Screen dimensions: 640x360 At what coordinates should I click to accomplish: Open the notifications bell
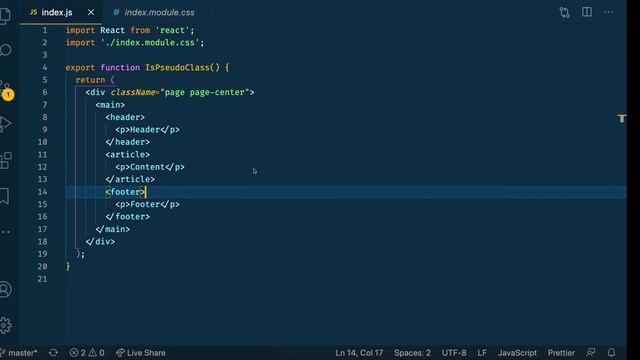(611, 353)
